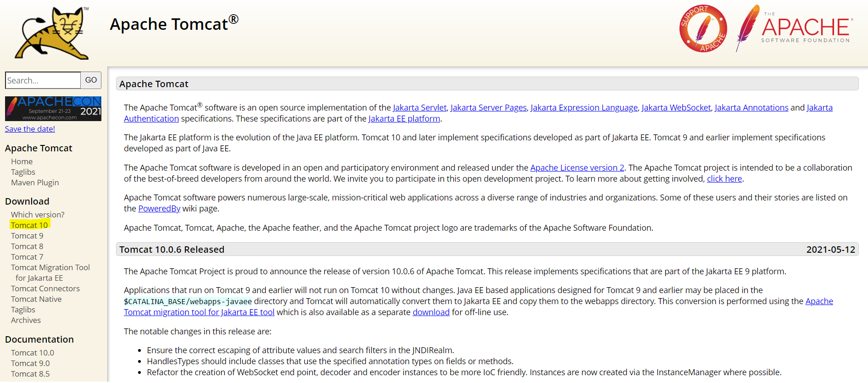Click the Apache Tomcat page title
Viewport: 868px width, 383px height.
[174, 23]
